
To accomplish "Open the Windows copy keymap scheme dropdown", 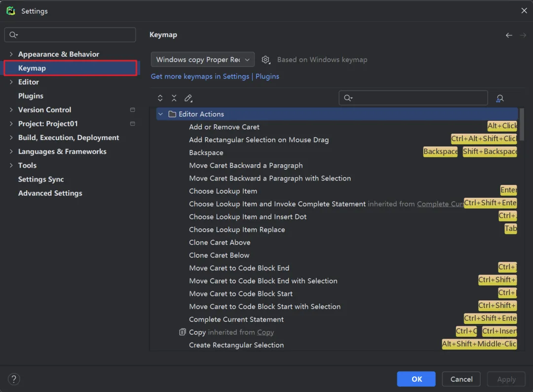I will click(x=202, y=60).
